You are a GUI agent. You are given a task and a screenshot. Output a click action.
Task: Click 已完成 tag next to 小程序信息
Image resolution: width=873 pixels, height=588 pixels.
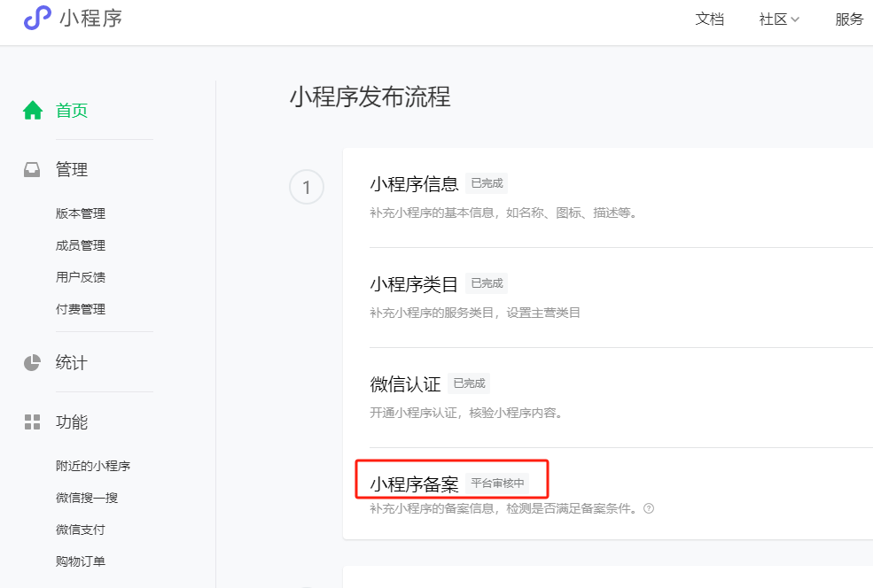click(x=487, y=183)
